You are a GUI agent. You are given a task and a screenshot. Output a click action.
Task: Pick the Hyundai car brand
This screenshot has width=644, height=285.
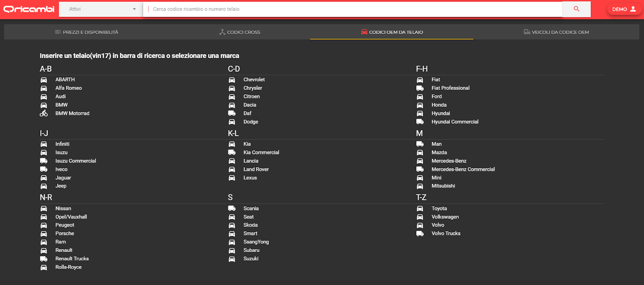click(x=441, y=113)
